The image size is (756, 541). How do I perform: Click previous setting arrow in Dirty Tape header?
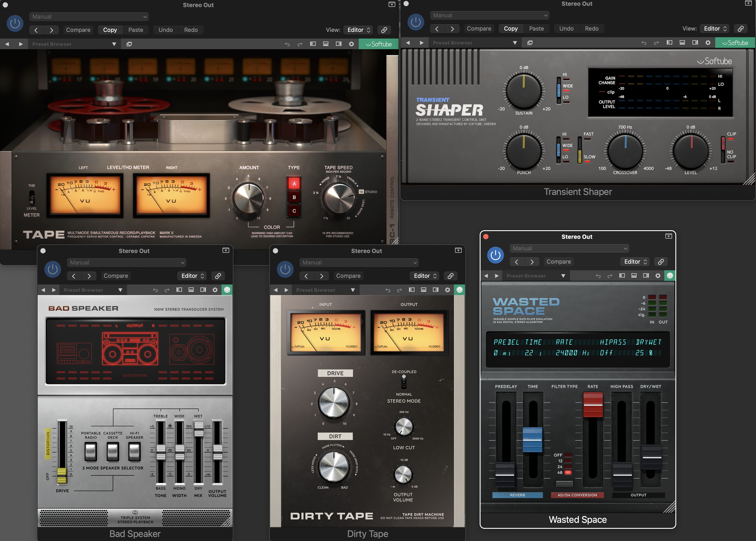306,276
